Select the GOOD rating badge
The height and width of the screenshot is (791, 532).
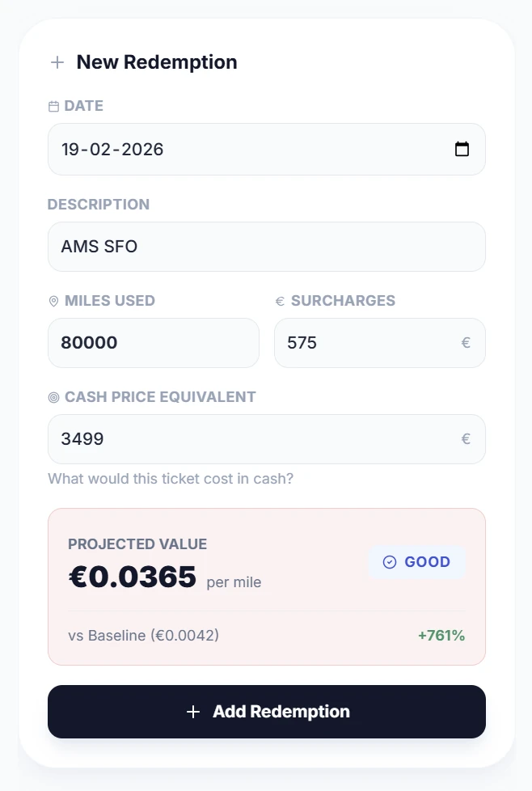[416, 562]
